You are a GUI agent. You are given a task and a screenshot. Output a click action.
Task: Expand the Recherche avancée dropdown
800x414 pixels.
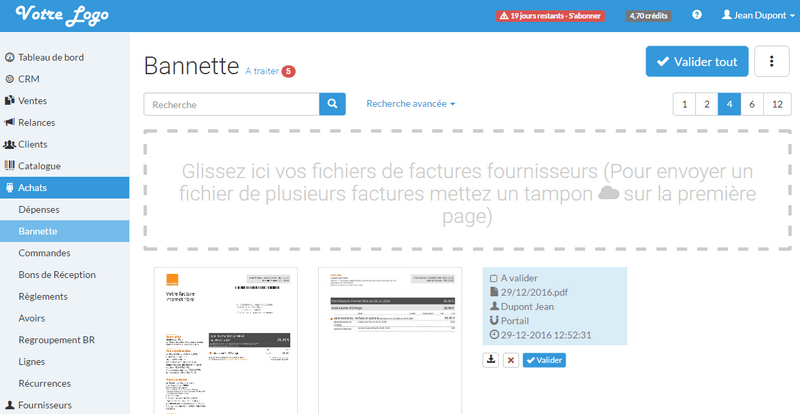click(410, 104)
